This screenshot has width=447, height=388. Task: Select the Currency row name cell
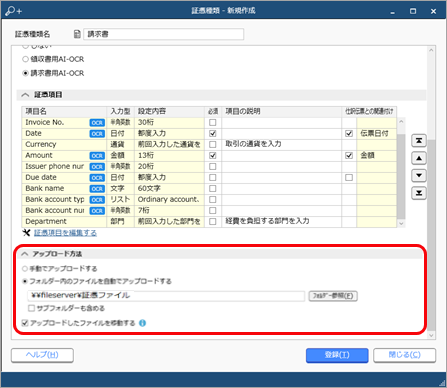tap(64, 144)
